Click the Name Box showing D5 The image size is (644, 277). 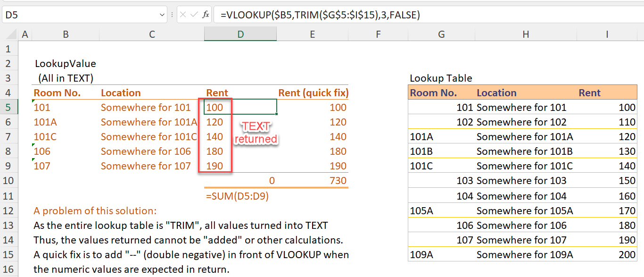pos(47,15)
